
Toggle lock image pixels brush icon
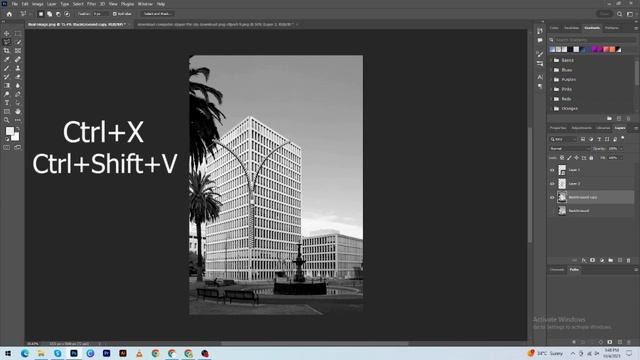click(569, 158)
